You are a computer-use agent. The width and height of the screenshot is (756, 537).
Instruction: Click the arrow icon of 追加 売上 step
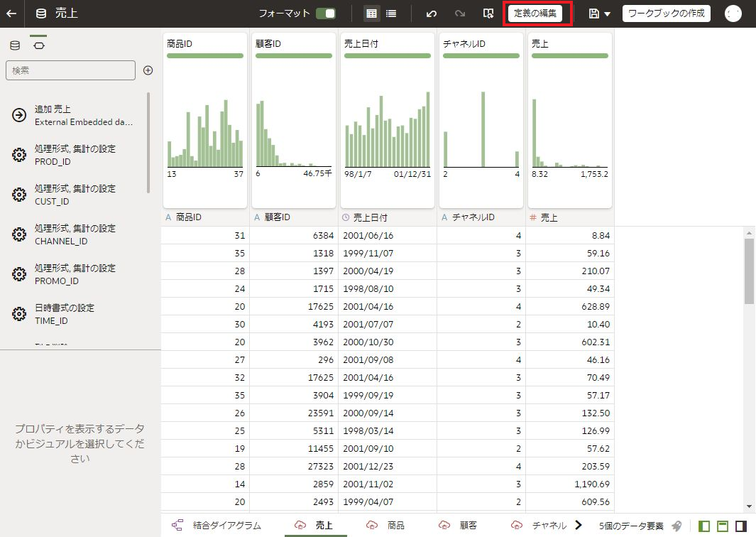coord(19,115)
